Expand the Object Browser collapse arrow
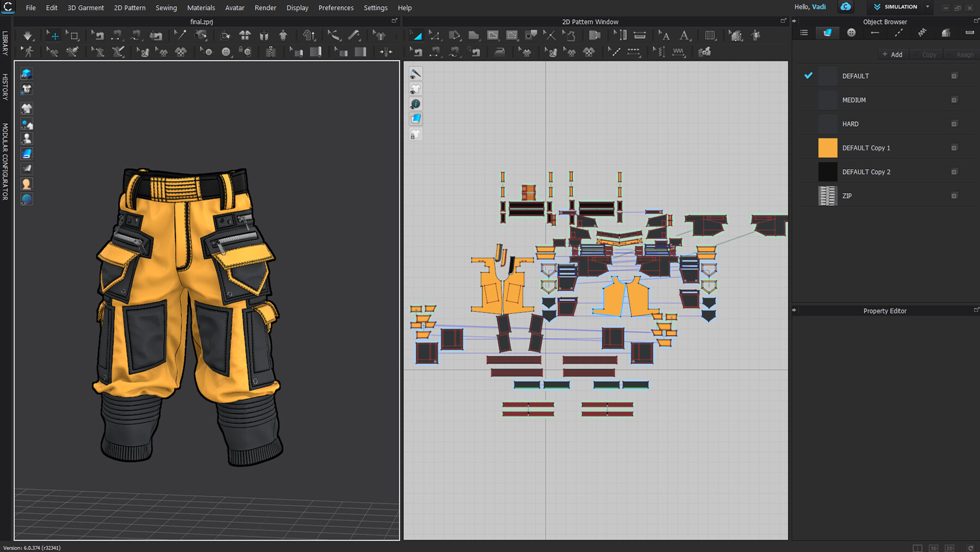The image size is (980, 552). tap(794, 21)
